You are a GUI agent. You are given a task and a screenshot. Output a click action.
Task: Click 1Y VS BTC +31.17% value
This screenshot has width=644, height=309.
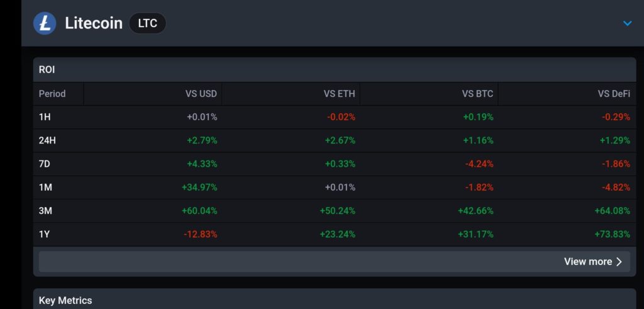(x=476, y=234)
